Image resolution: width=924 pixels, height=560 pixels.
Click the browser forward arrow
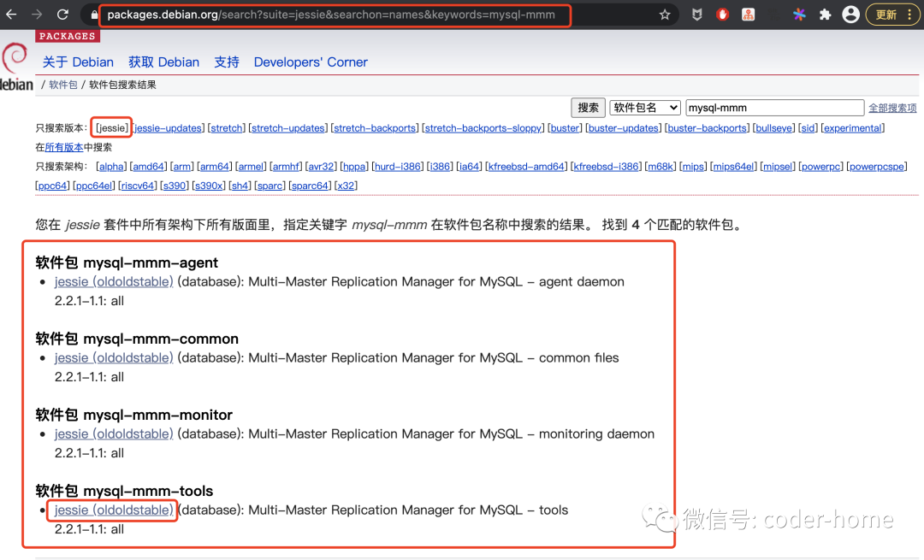(x=37, y=15)
